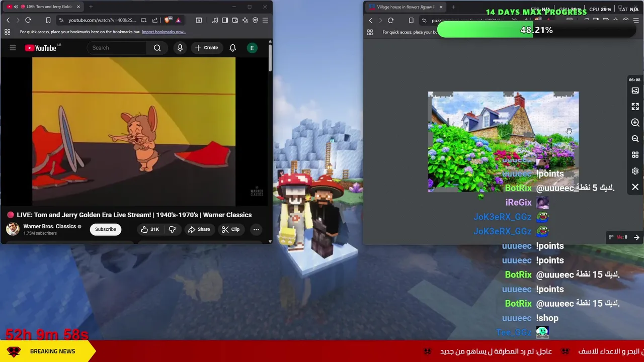The height and width of the screenshot is (362, 644).
Task: Open jigsaw puzzle settings gear
Action: pos(635,171)
